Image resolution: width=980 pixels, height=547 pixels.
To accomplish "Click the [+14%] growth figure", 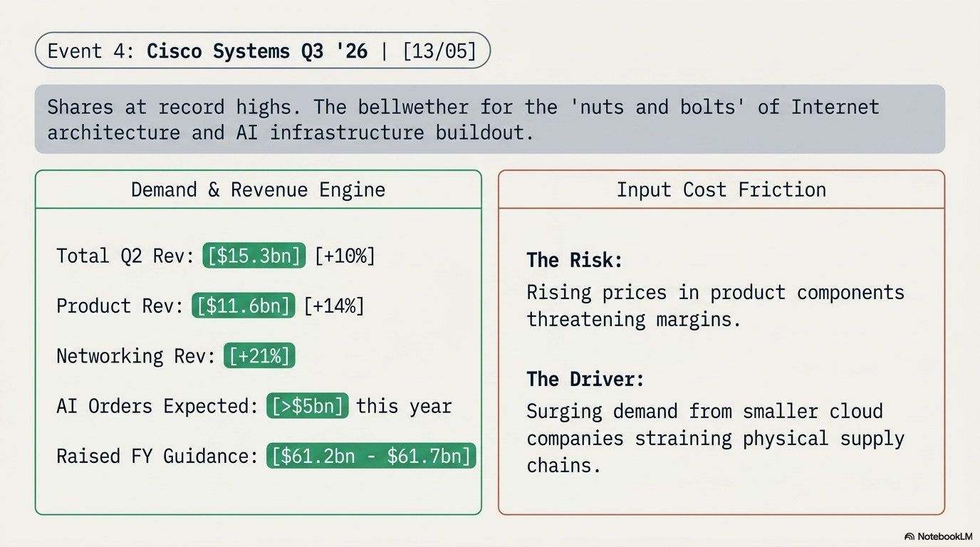I will [x=334, y=306].
